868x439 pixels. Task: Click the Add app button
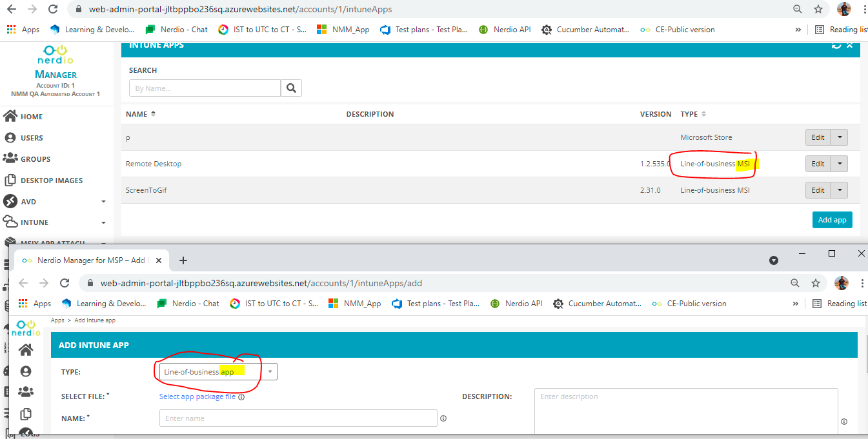coord(832,220)
